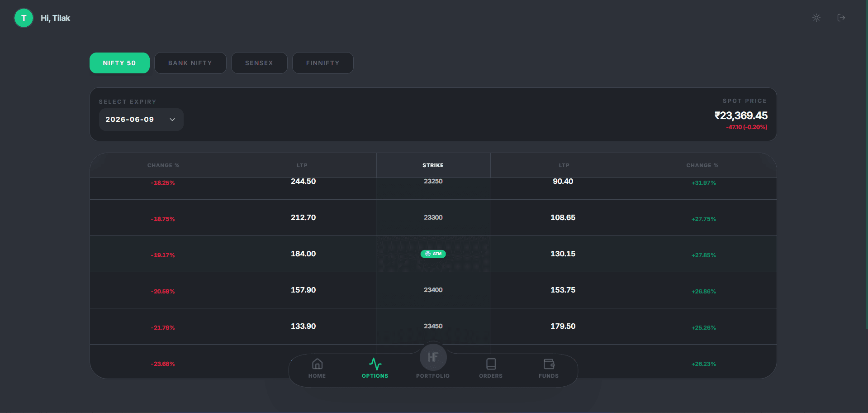Click put change +26.23%
Image resolution: width=868 pixels, height=413 pixels.
(x=703, y=364)
